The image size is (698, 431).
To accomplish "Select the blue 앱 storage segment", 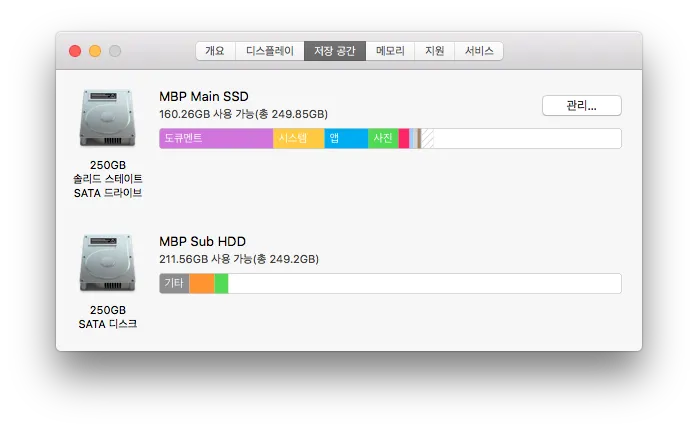I will (346, 139).
